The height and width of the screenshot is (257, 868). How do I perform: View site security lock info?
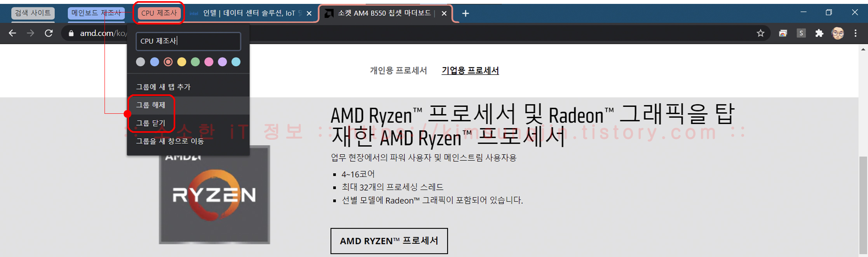(x=71, y=34)
